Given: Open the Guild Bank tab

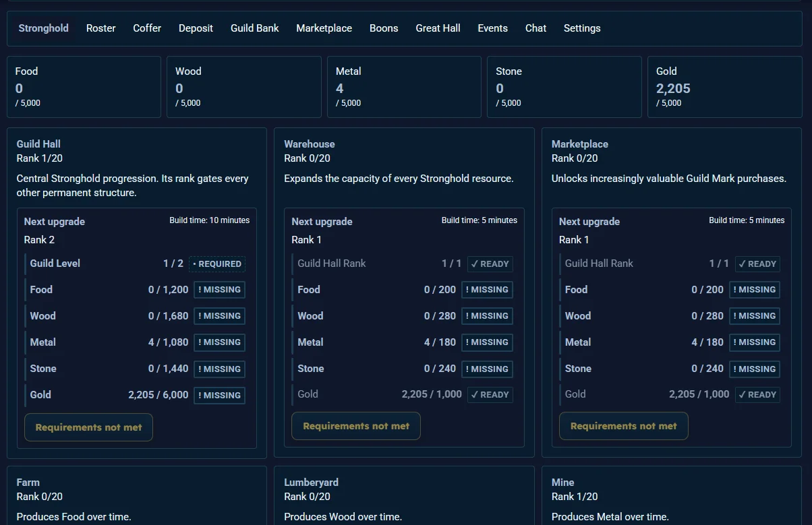Looking at the screenshot, I should tap(255, 28).
